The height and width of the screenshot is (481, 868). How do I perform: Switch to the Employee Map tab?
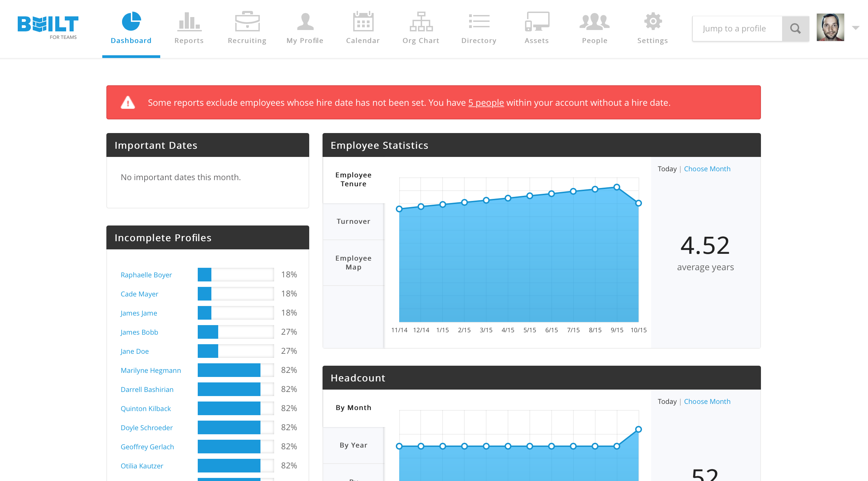click(x=354, y=262)
